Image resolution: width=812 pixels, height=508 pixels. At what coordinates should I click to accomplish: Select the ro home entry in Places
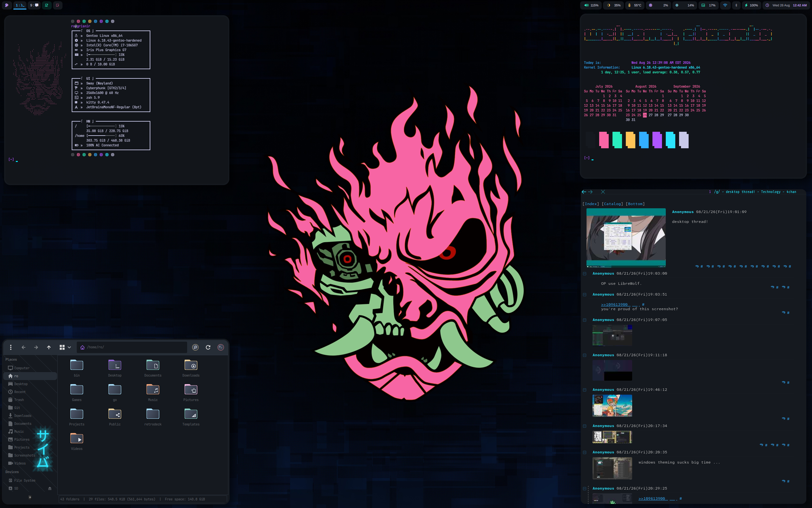pos(30,376)
